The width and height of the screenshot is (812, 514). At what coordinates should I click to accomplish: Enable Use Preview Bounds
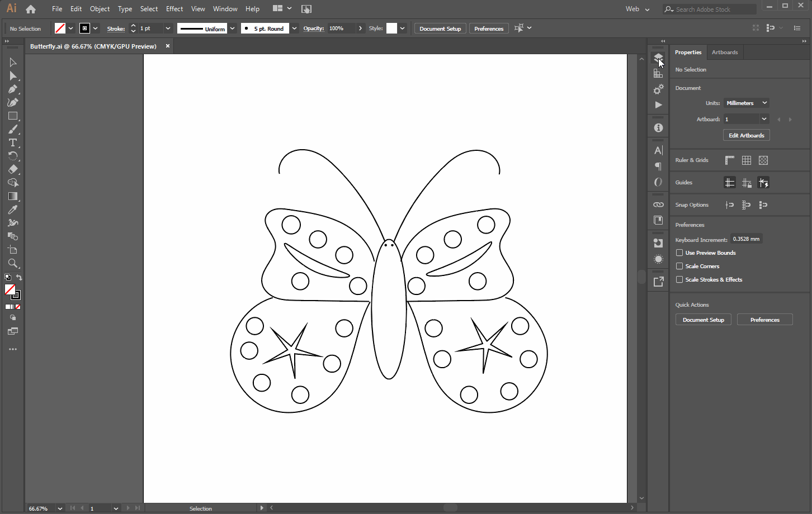[679, 253]
